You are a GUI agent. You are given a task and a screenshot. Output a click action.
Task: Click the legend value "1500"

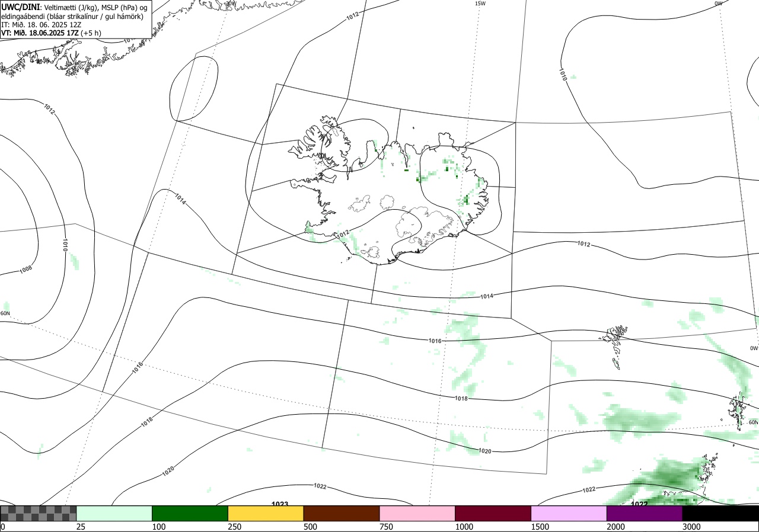[540, 527]
